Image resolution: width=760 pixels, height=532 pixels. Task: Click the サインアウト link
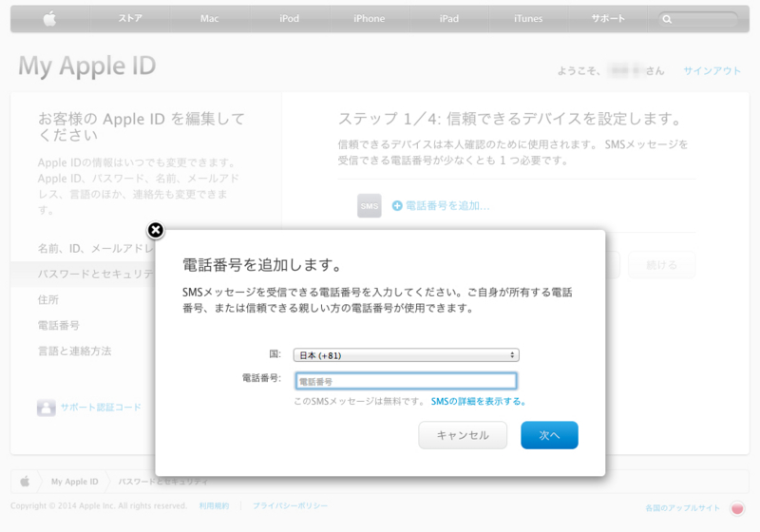pyautogui.click(x=712, y=70)
